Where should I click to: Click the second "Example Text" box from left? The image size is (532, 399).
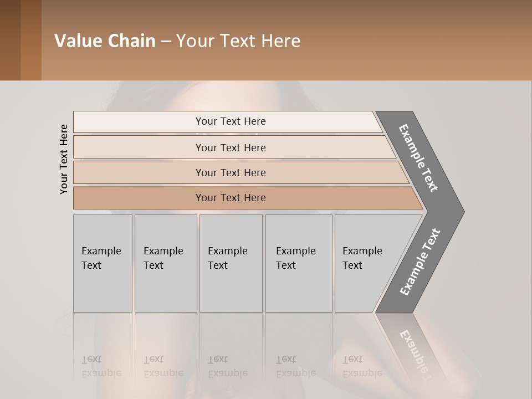coord(165,263)
